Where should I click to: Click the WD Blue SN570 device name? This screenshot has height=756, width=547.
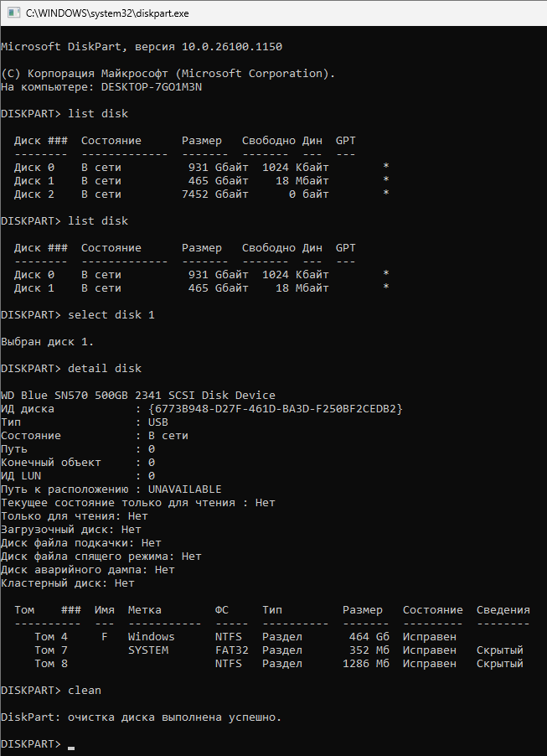tap(138, 396)
